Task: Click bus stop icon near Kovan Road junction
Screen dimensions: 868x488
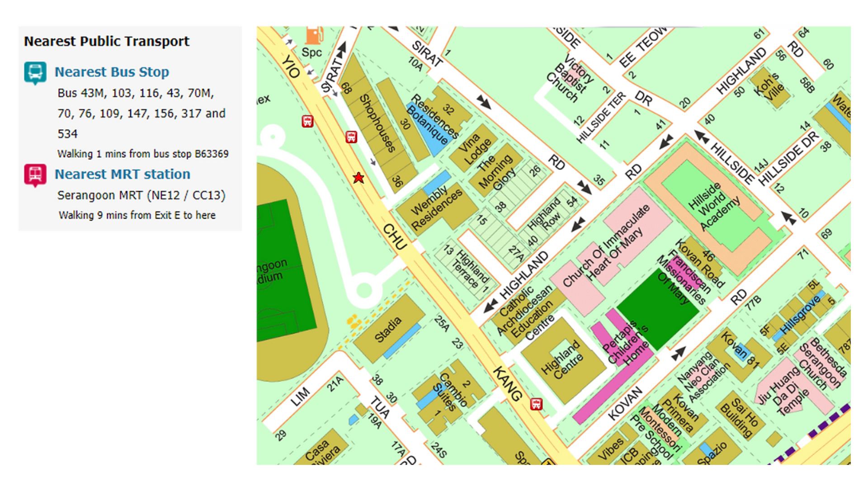Action: 536,404
